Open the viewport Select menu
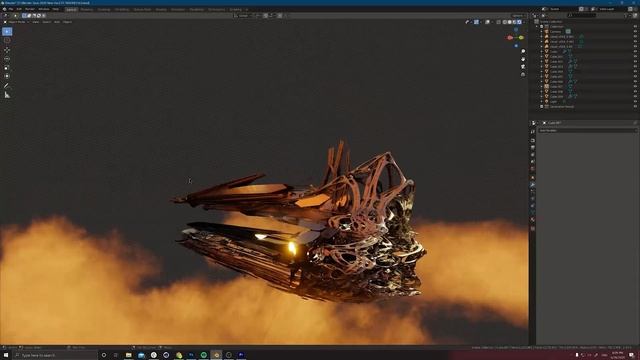Screen dimensions: 640x360 pos(47,22)
